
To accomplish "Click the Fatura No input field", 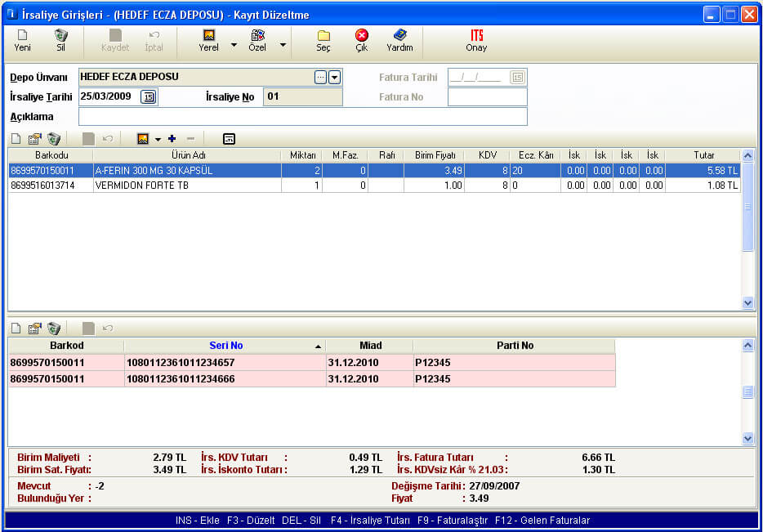I will (487, 97).
